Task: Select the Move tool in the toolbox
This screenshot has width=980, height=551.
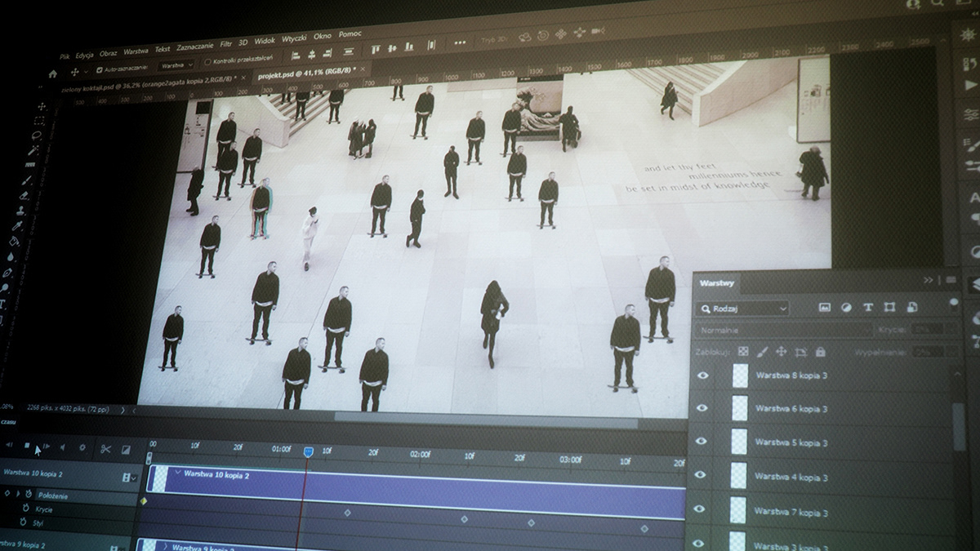Action: click(42, 106)
